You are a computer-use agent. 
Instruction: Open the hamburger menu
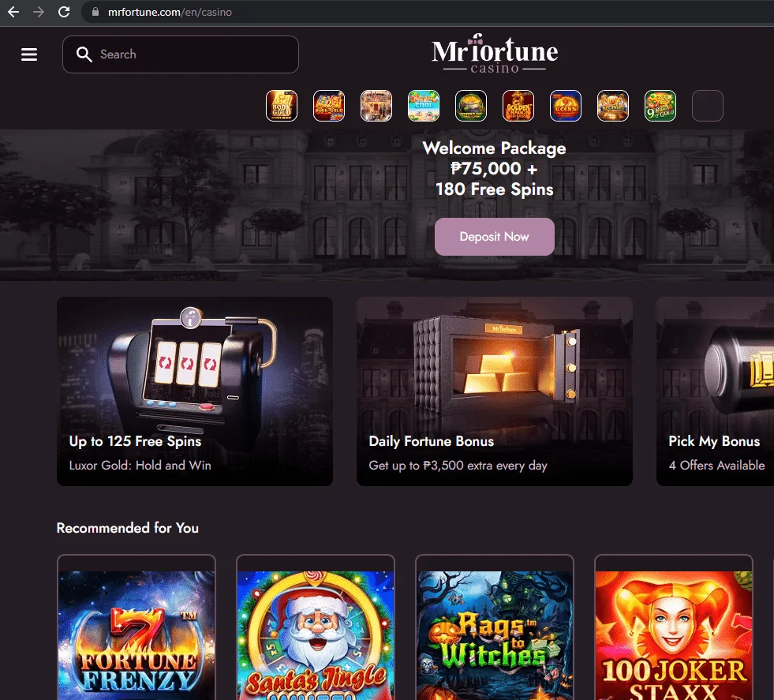29,54
